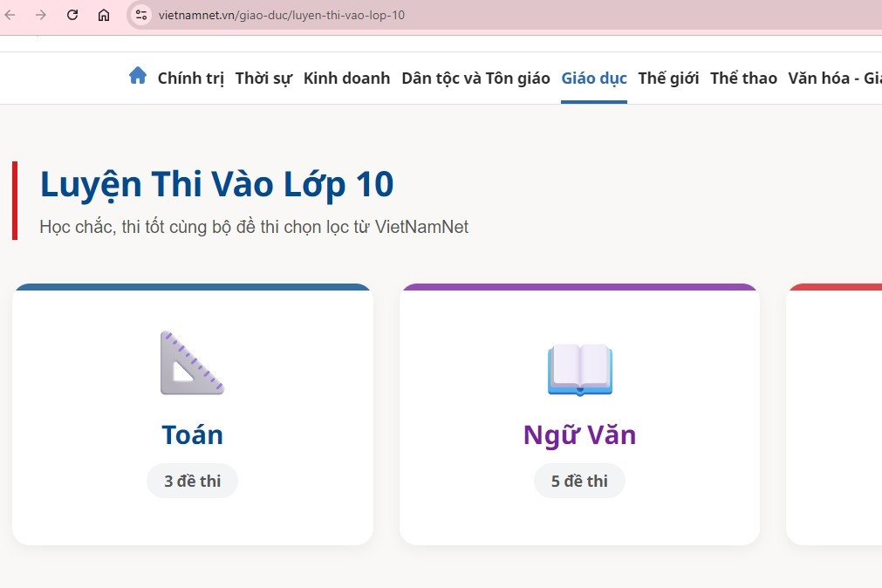Click the Ngữ Văn open book icon
882x588 pixels.
[579, 370]
